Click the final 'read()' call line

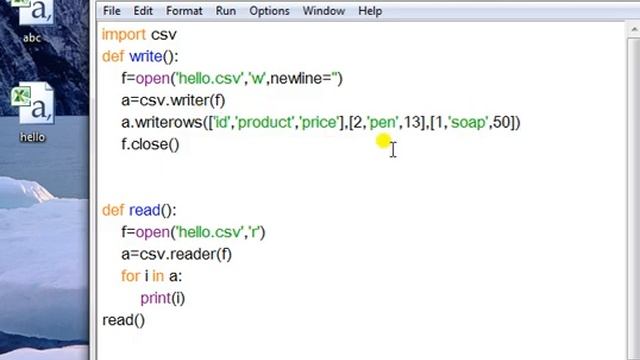pos(124,320)
